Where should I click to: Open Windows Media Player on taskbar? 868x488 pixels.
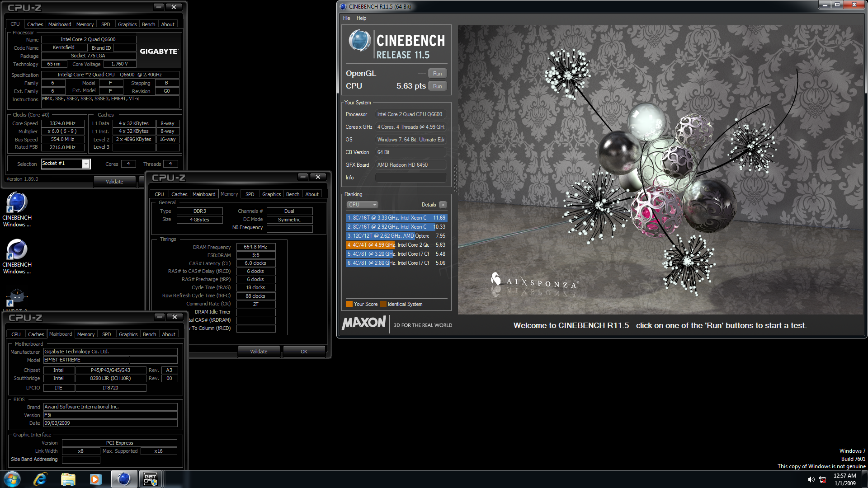[x=95, y=479]
